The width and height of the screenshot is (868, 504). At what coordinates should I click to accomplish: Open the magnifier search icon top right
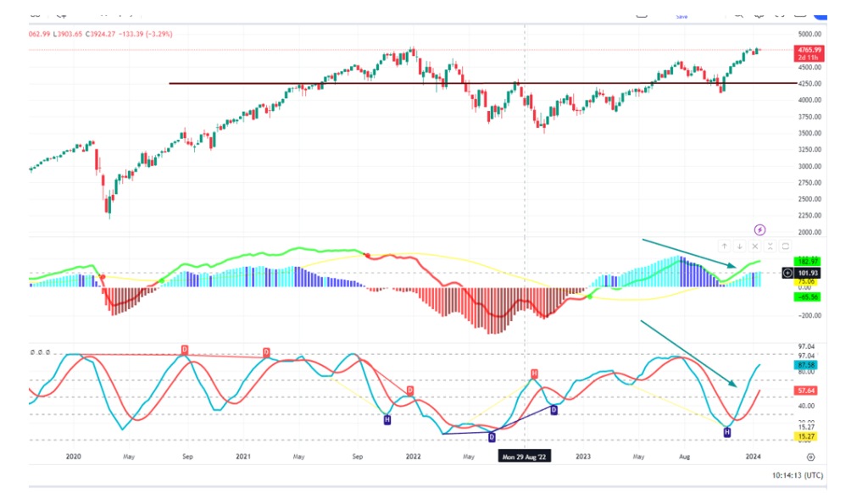(739, 16)
